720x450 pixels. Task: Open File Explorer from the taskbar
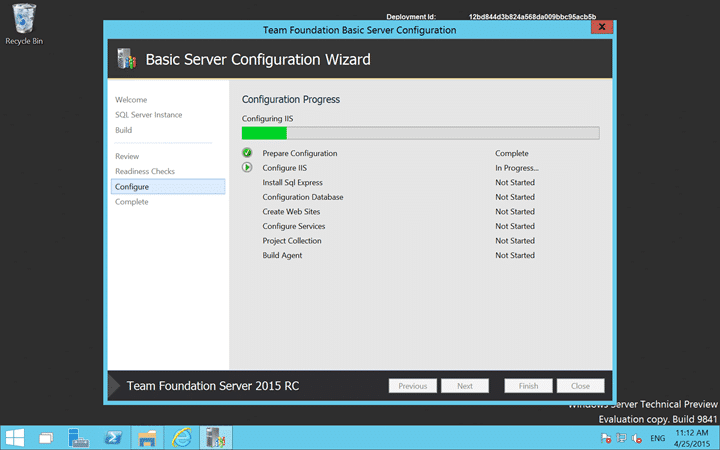(147, 438)
